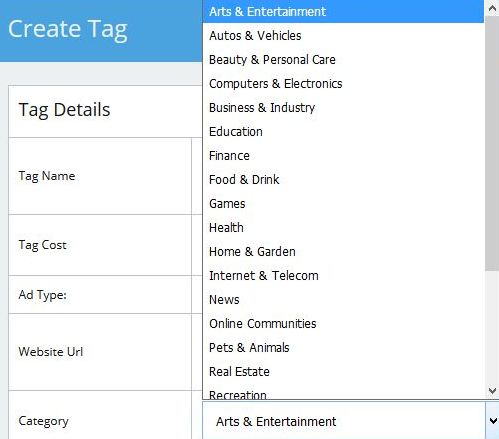Viewport: 499px width, 439px height.
Task: Select Arts & Entertainment in the open list
Action: 343,12
